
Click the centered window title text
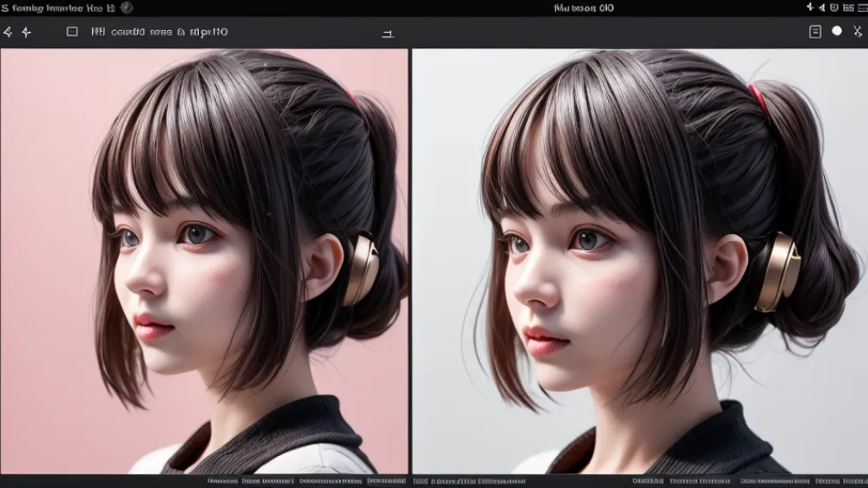click(x=584, y=8)
